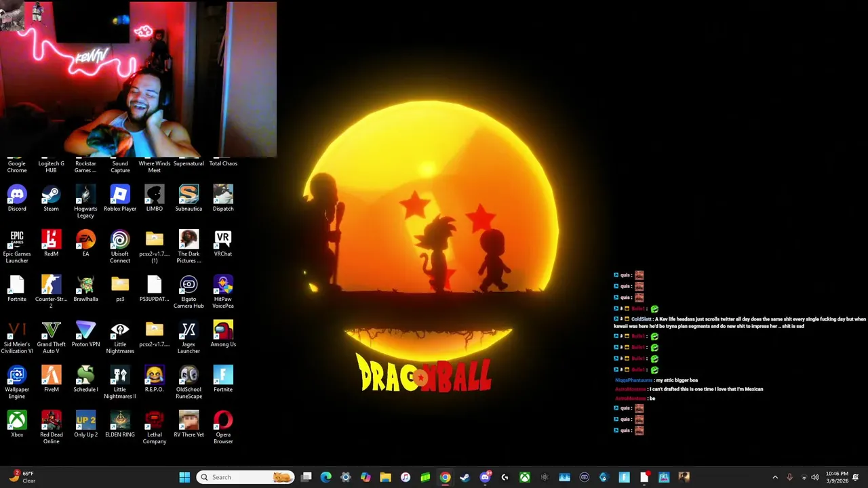This screenshot has height=488, width=868.
Task: Select the Wallpaper Engine icon
Action: [x=17, y=383]
